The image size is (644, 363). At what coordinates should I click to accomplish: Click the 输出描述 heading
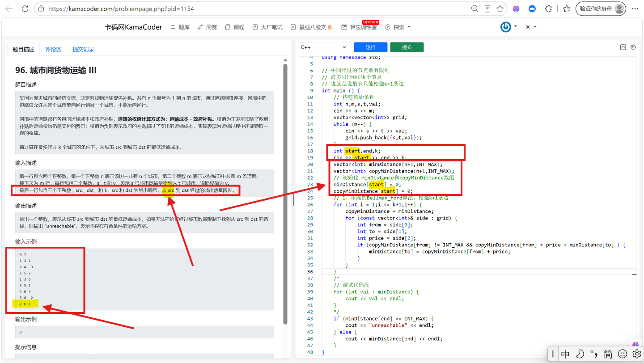(x=26, y=206)
